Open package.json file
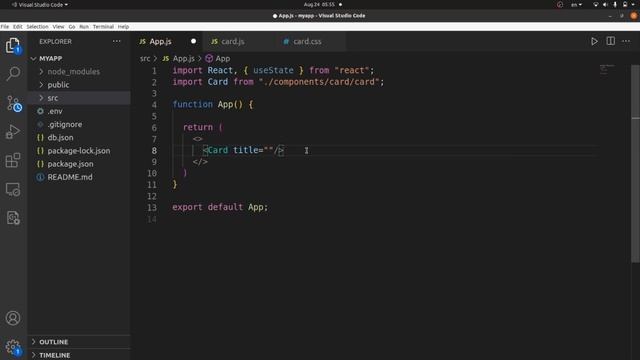Image resolution: width=640 pixels, height=360 pixels. [79, 164]
